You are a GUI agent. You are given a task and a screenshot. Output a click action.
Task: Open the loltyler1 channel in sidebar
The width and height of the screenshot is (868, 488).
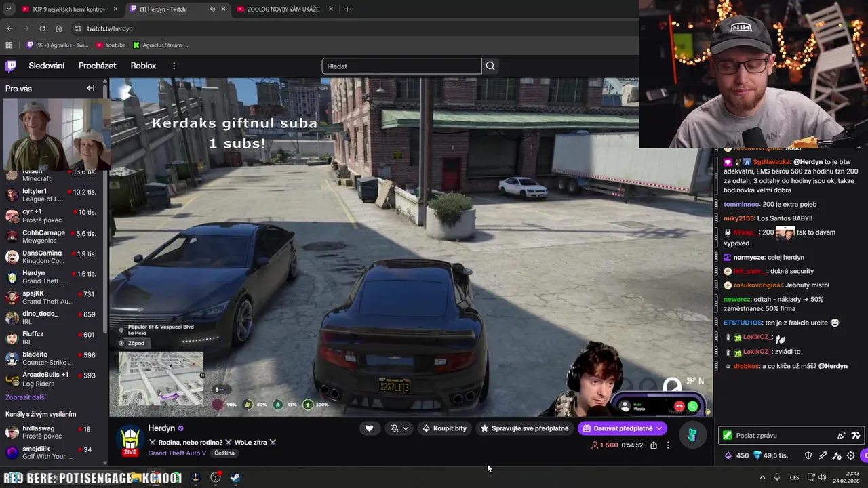(53, 195)
